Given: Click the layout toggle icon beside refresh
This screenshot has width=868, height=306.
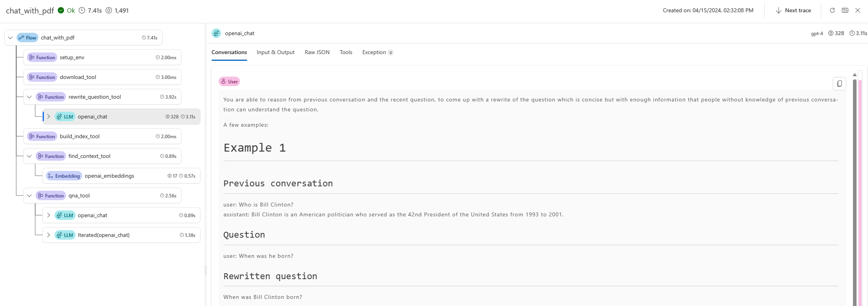Looking at the screenshot, I should tap(845, 10).
